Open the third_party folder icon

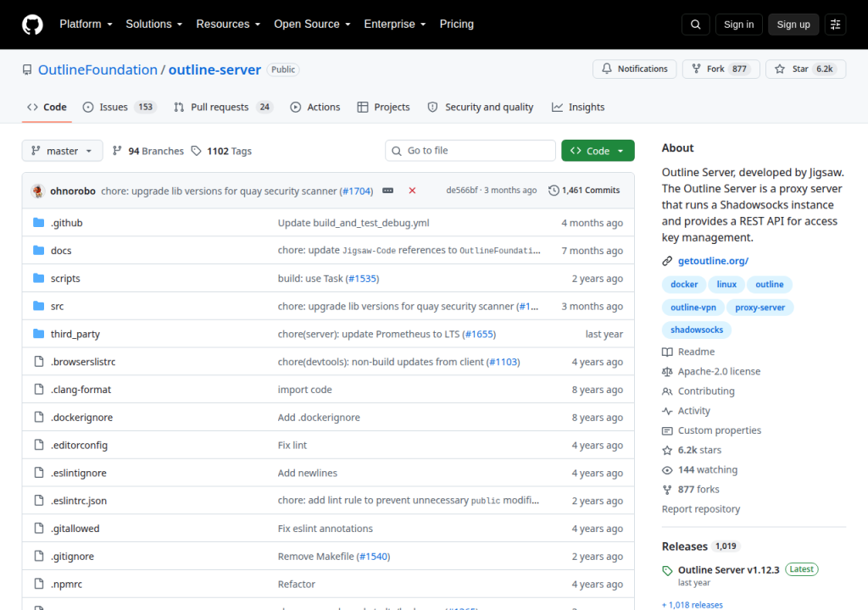tap(39, 333)
